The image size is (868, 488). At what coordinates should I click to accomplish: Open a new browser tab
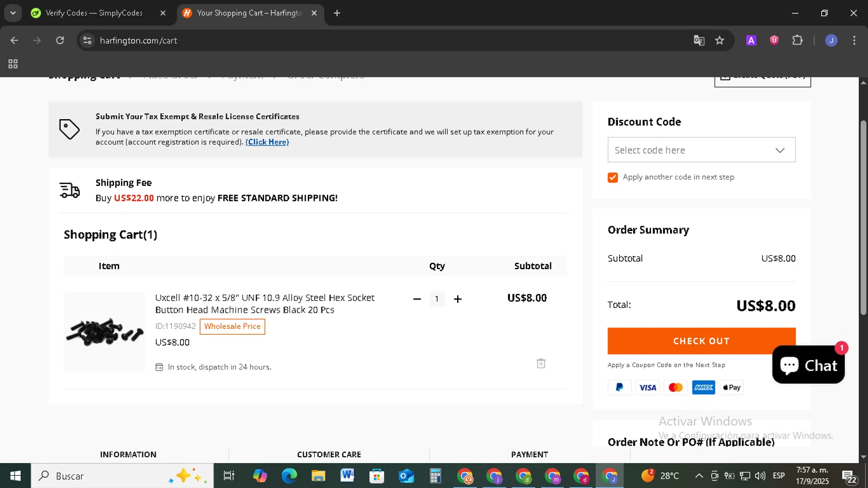(337, 13)
